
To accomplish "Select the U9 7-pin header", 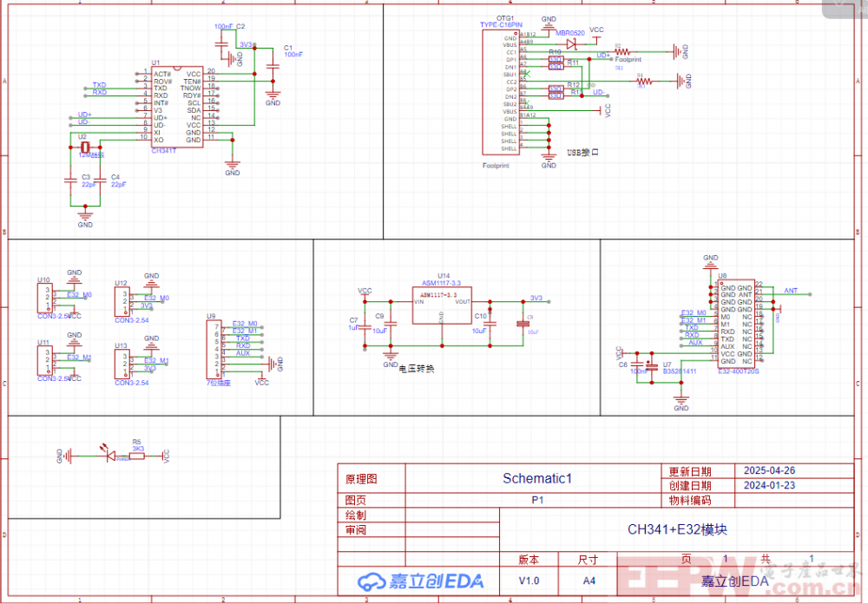I will pyautogui.click(x=214, y=350).
